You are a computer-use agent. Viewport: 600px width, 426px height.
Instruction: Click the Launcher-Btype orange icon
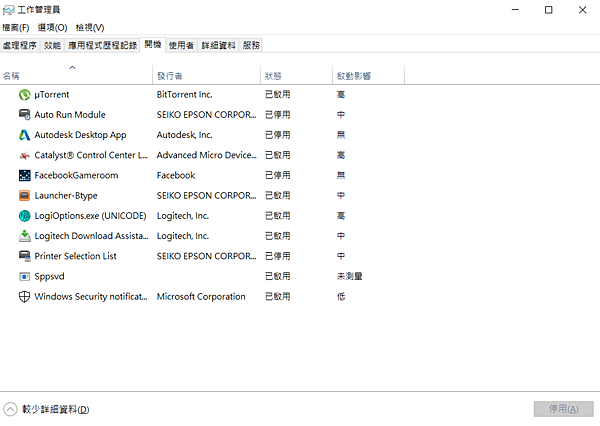(24, 196)
